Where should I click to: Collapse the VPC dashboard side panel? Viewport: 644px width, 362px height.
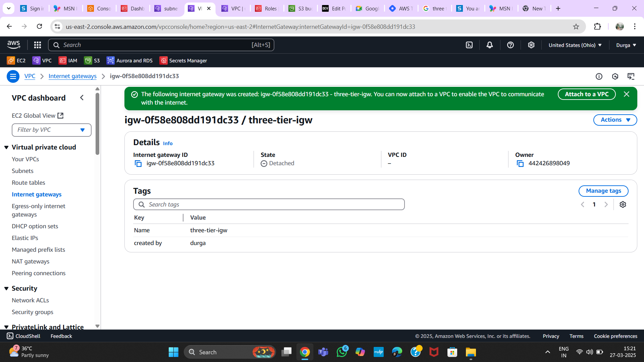[x=82, y=98]
